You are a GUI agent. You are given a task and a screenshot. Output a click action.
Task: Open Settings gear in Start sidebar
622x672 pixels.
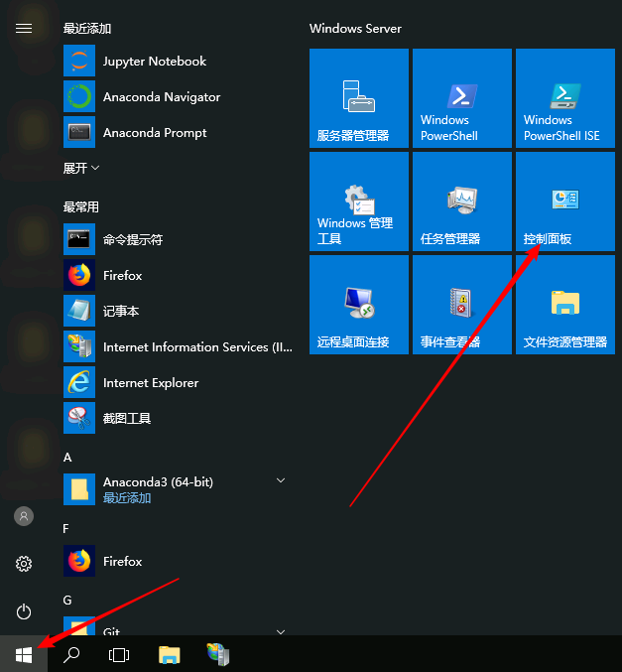(24, 564)
